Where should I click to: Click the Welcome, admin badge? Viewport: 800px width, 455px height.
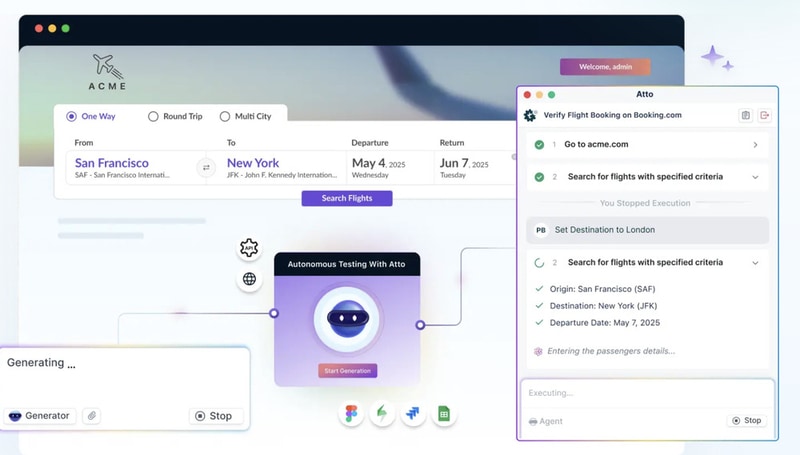pos(605,67)
